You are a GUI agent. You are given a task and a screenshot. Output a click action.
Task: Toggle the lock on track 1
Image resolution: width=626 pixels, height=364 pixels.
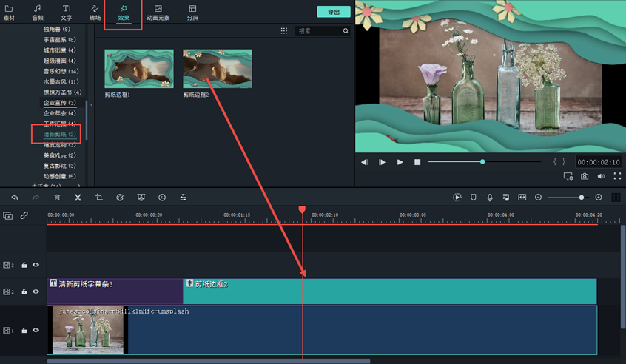point(24,330)
